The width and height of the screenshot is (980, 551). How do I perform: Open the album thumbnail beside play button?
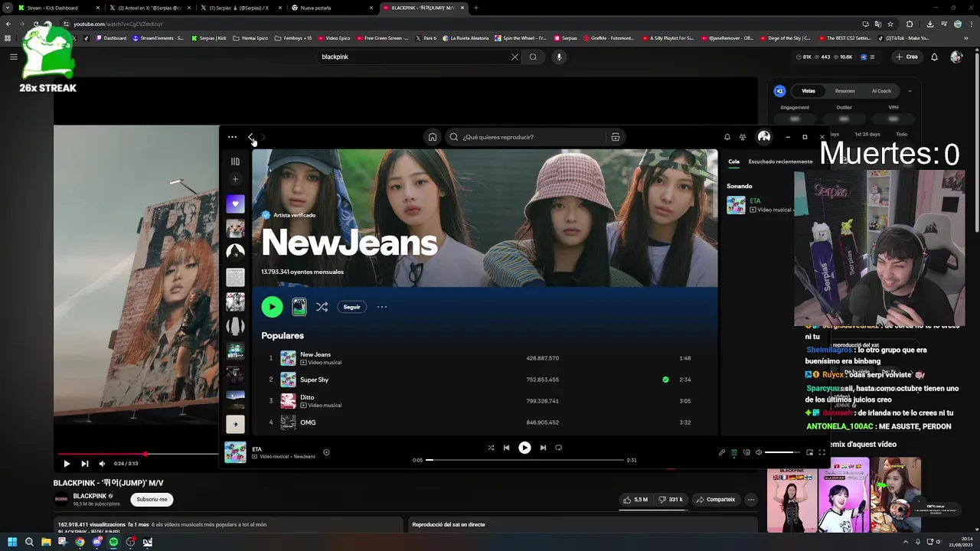point(299,307)
